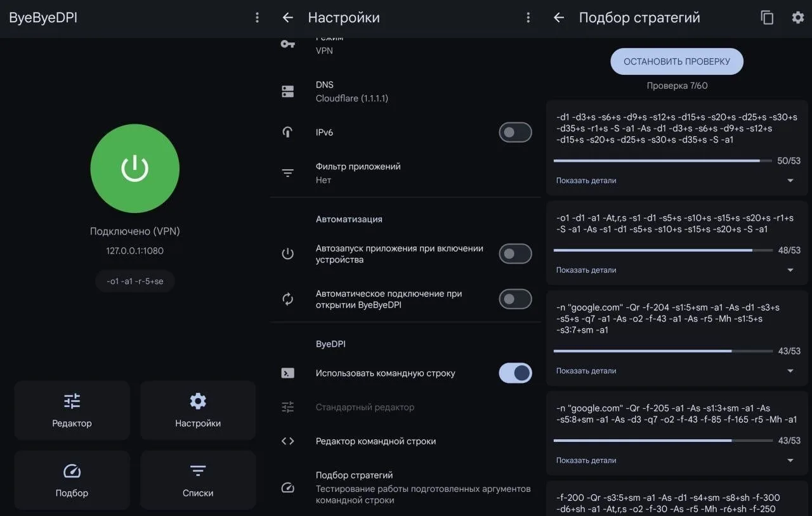Viewport: 812px width, 516px height.
Task: Open the three-dot menu in ByeByeDPI header
Action: [257, 18]
